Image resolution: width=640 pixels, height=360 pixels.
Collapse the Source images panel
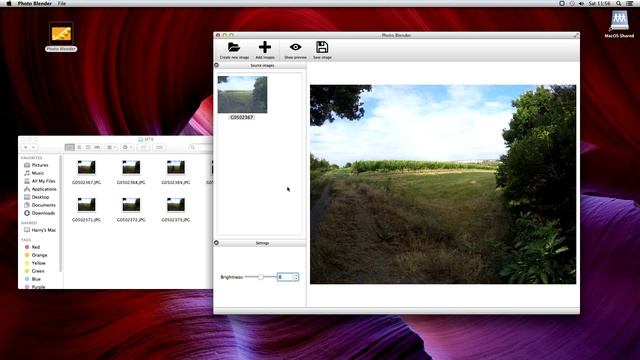tap(217, 65)
